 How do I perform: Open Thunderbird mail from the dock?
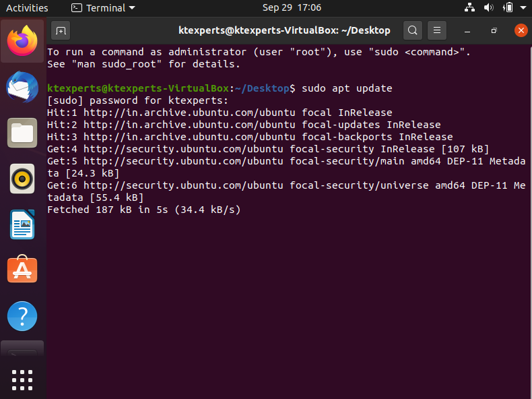tap(22, 87)
